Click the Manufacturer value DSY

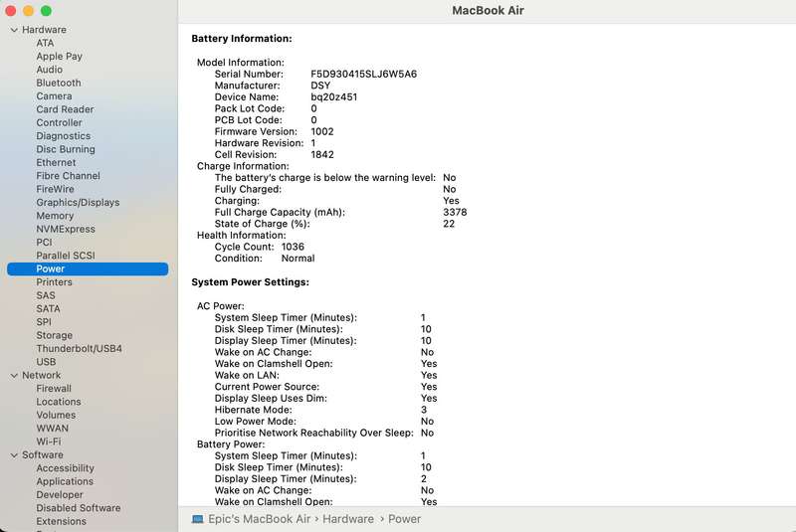click(320, 86)
